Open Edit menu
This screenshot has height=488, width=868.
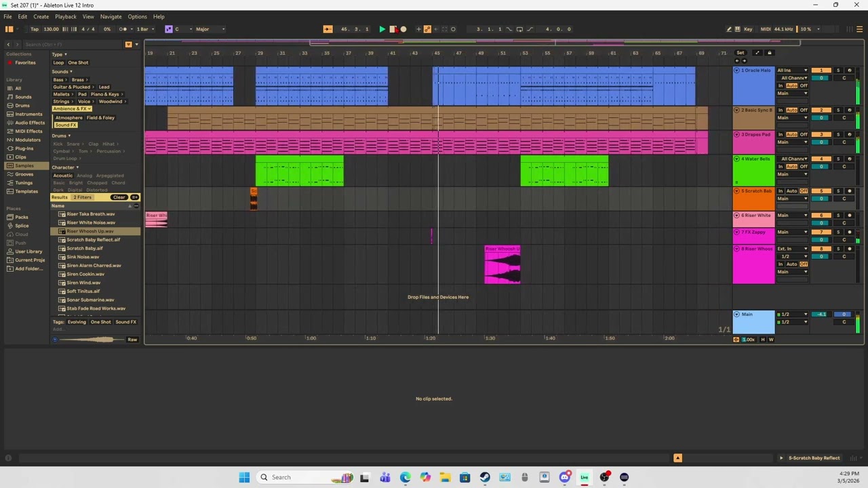coord(22,16)
